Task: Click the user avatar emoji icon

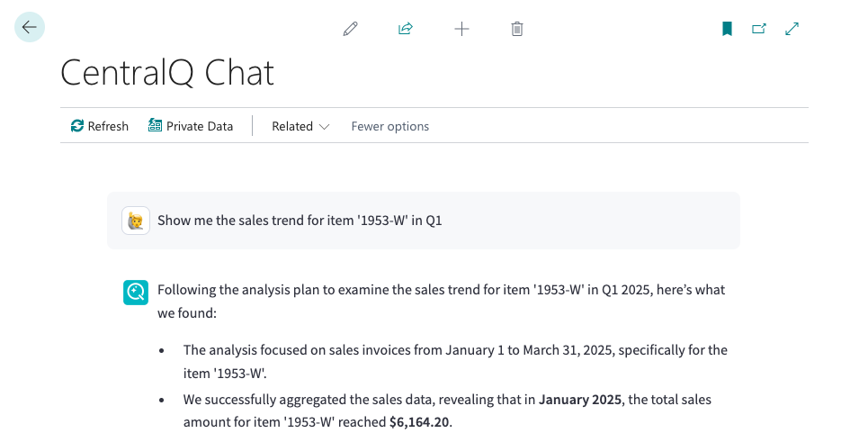Action: (136, 221)
